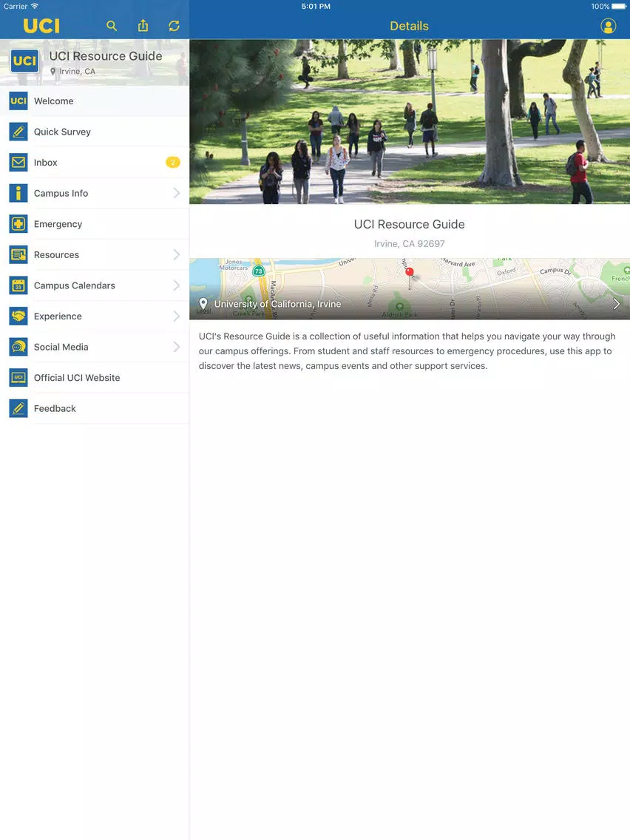Open the map preview
The width and height of the screenshot is (630, 840).
coord(410,288)
